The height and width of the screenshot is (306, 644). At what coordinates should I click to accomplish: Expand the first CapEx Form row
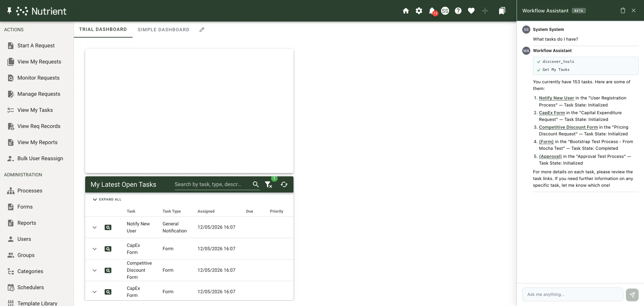pyautogui.click(x=95, y=249)
